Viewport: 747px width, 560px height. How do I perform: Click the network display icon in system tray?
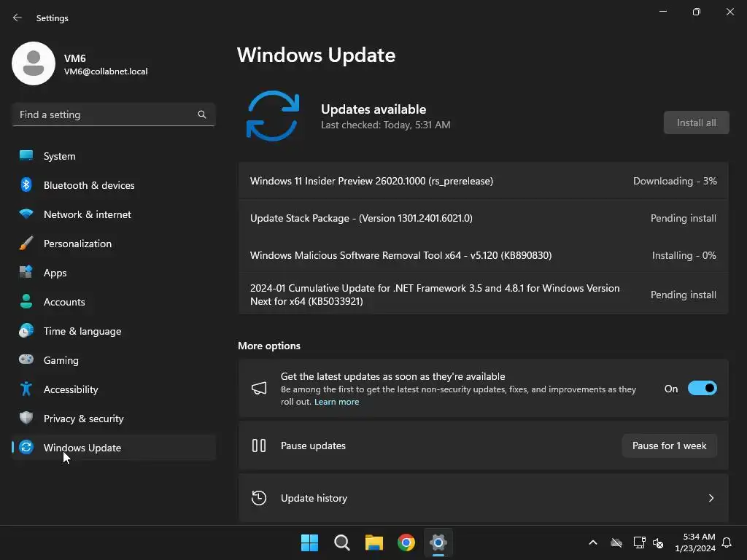[639, 542]
